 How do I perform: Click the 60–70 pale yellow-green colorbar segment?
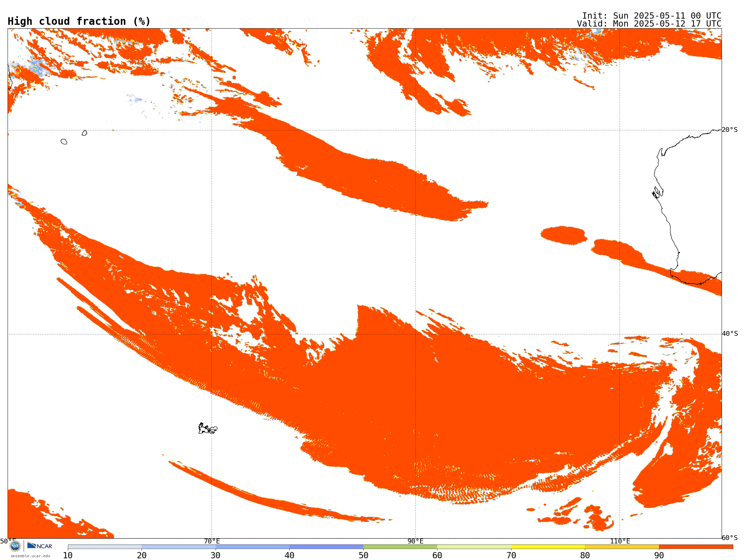(x=474, y=547)
